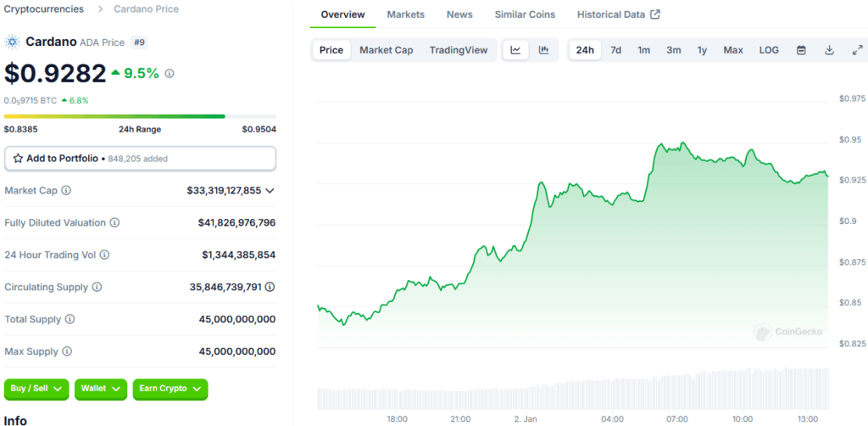Show info icon beside Circulating Supply label
The image size is (868, 426).
[97, 287]
